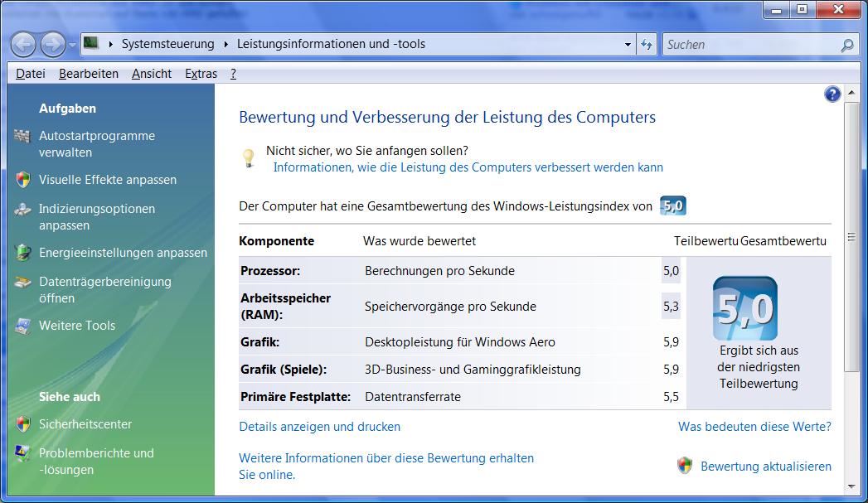Click the Indizierungsoptionen anpassen icon

point(22,209)
